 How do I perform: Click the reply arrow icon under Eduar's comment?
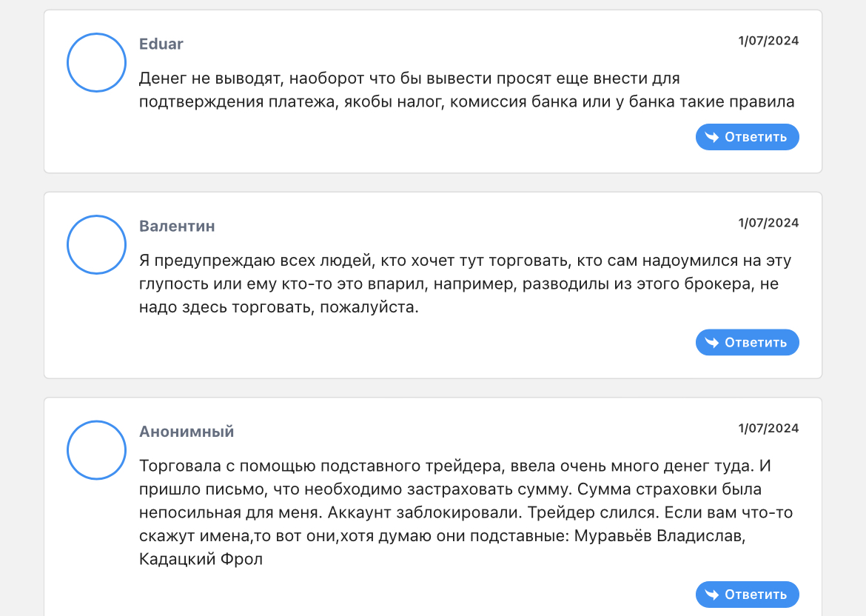[711, 137]
